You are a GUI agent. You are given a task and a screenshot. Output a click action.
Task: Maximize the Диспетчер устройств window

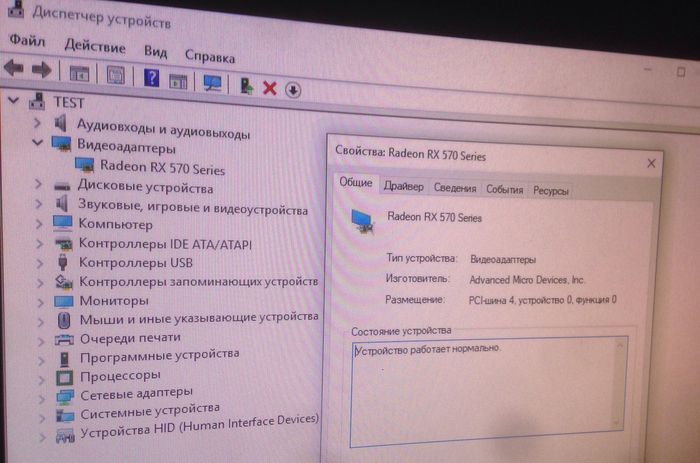(681, 72)
